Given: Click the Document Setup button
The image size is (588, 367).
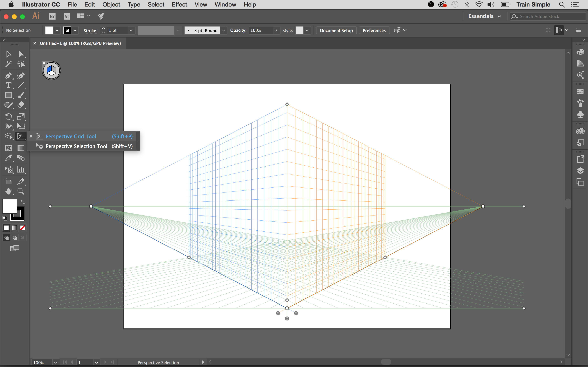Looking at the screenshot, I should [336, 30].
